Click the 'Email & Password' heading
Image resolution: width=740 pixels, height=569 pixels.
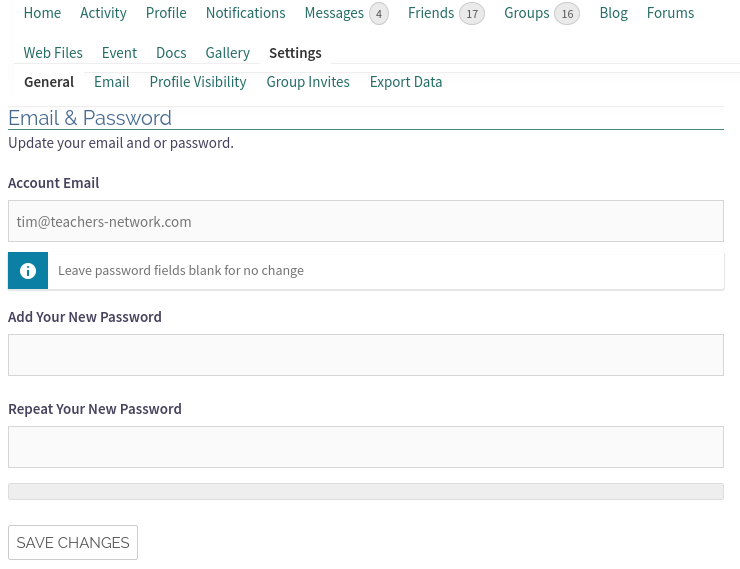(x=90, y=118)
